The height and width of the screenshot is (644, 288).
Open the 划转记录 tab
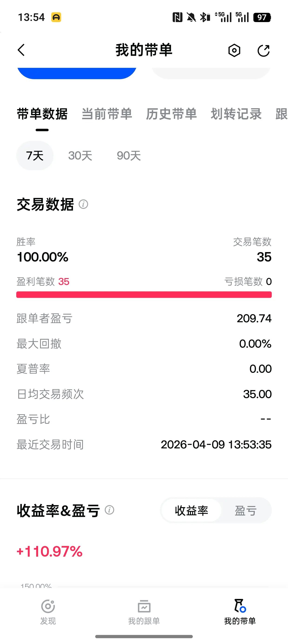coord(236,114)
